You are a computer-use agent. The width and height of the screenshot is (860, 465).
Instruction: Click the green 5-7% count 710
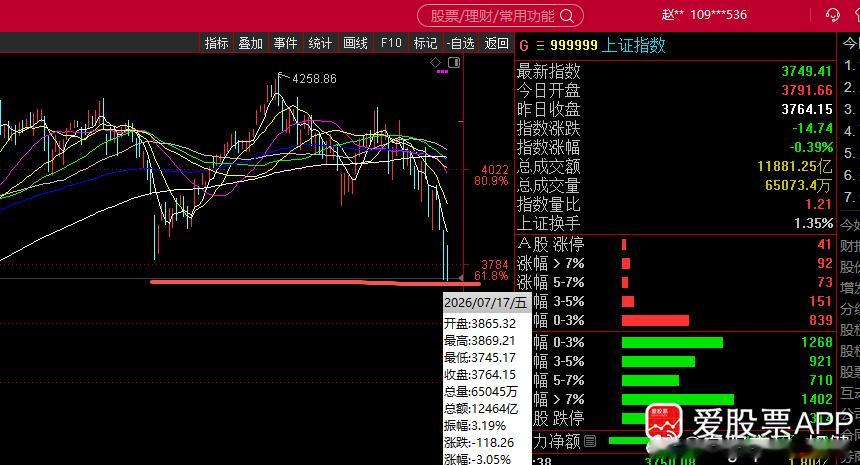(x=821, y=380)
